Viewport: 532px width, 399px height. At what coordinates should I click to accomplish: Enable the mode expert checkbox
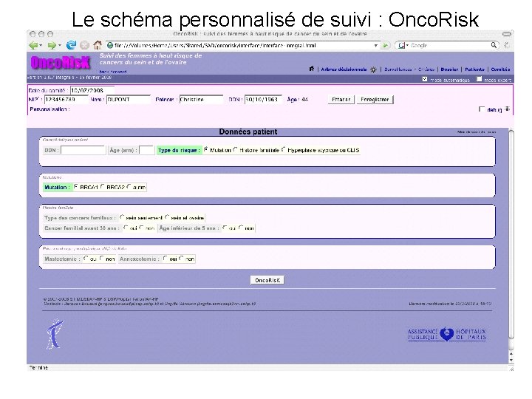[479, 79]
